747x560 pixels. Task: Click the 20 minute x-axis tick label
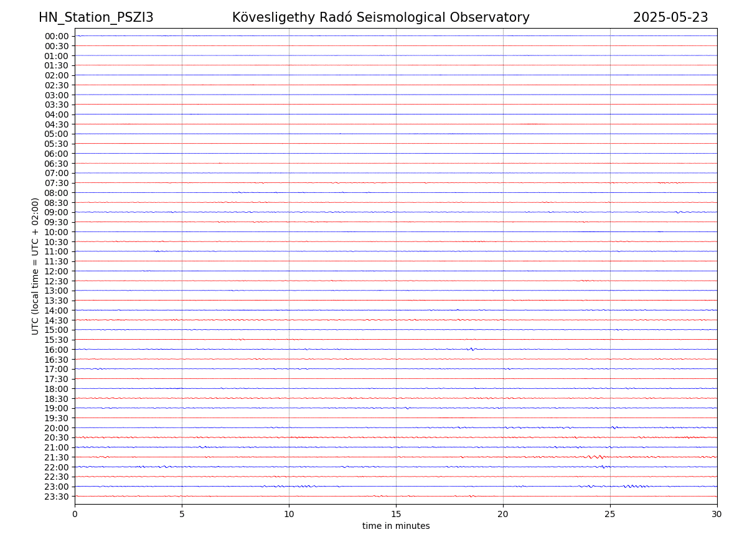(503, 515)
